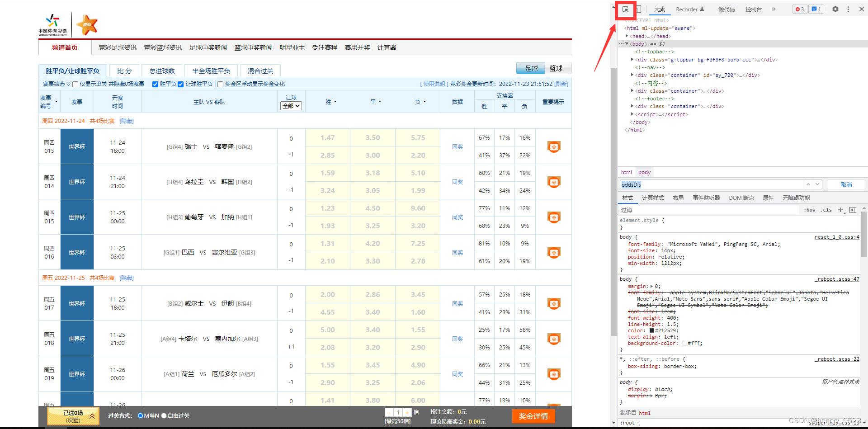The width and height of the screenshot is (868, 429).
Task: Add a new style rule with the plus icon
Action: point(841,210)
